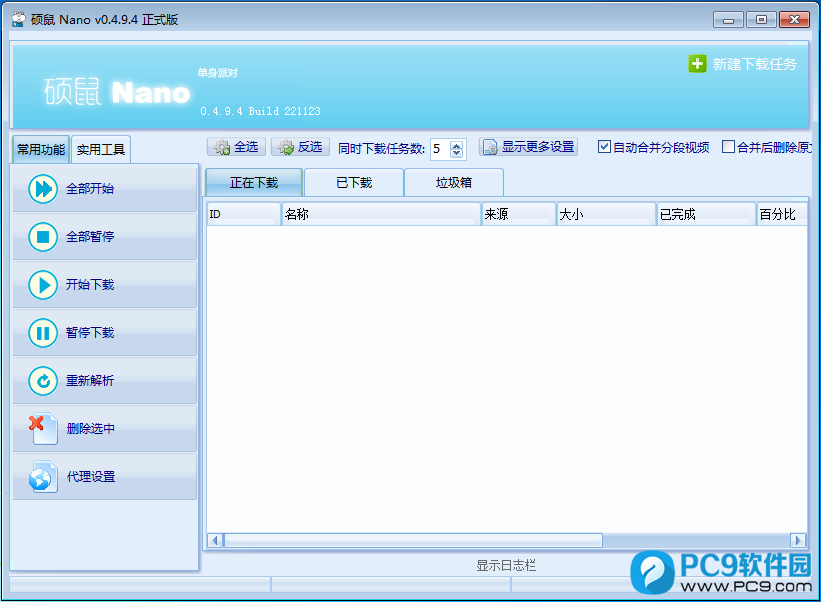The image size is (821, 602).
Task: Show the log bar via 显示日志栏
Action: click(506, 565)
